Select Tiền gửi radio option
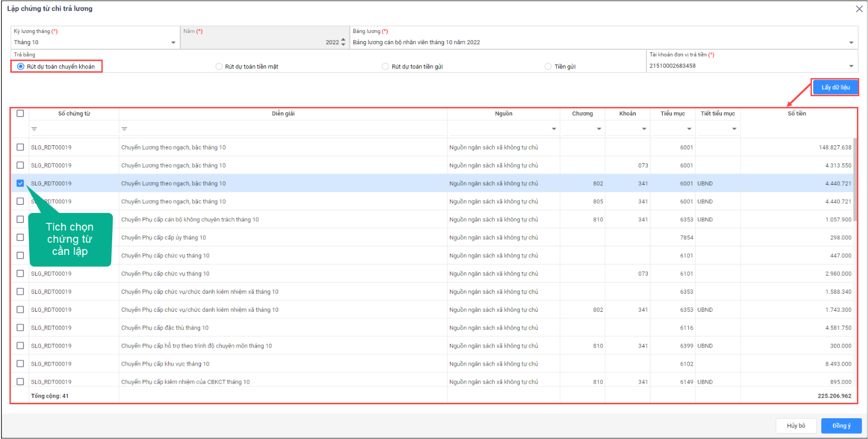The width and height of the screenshot is (868, 439). pos(548,67)
